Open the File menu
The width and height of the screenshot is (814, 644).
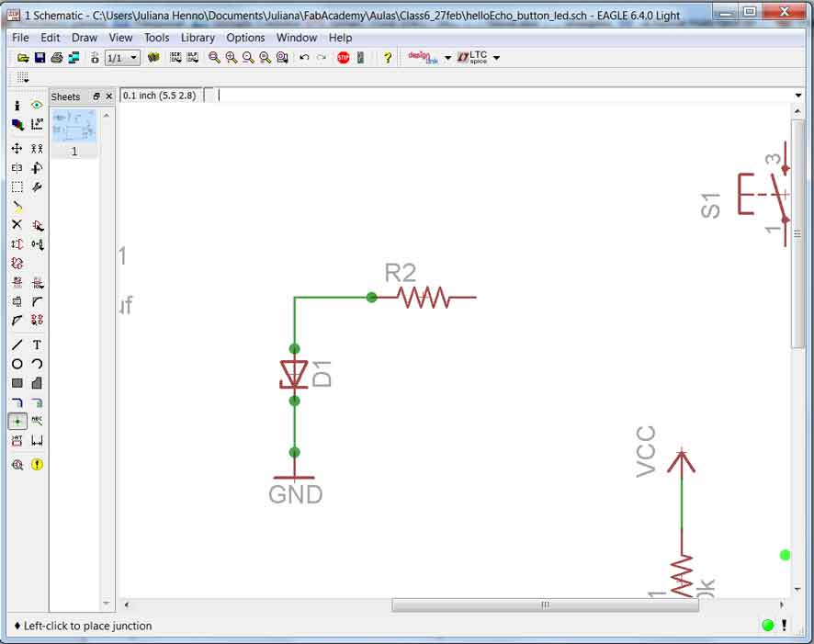20,38
